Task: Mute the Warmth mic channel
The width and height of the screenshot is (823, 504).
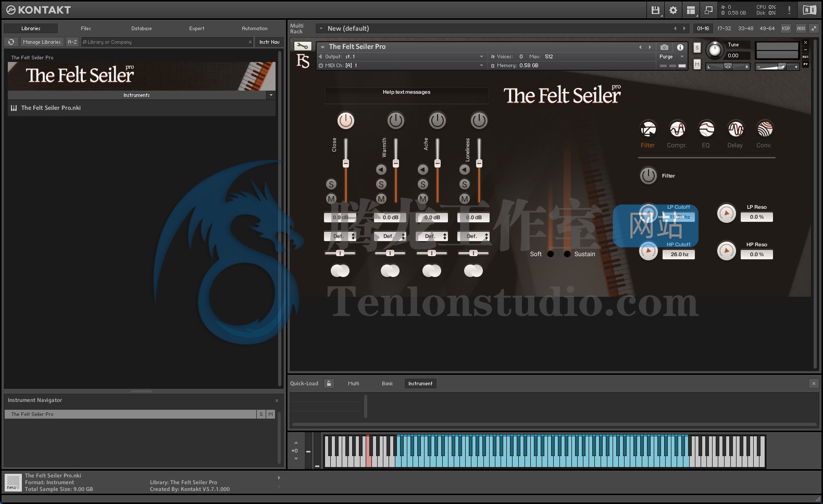Action: pyautogui.click(x=381, y=199)
